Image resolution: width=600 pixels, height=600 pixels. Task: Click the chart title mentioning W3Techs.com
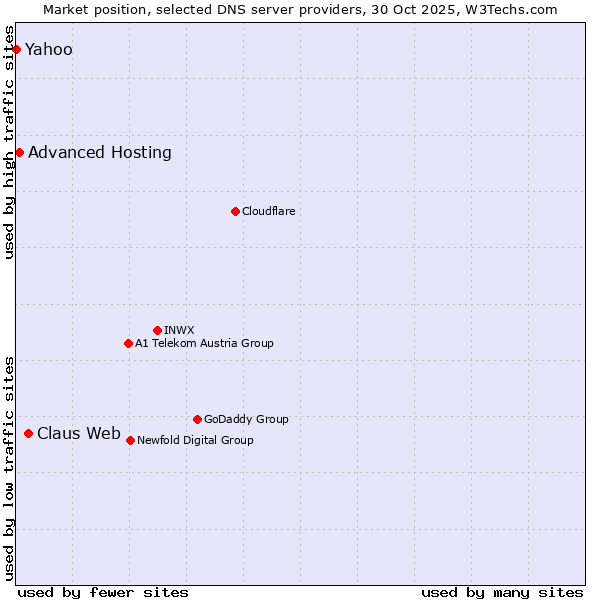click(x=300, y=9)
